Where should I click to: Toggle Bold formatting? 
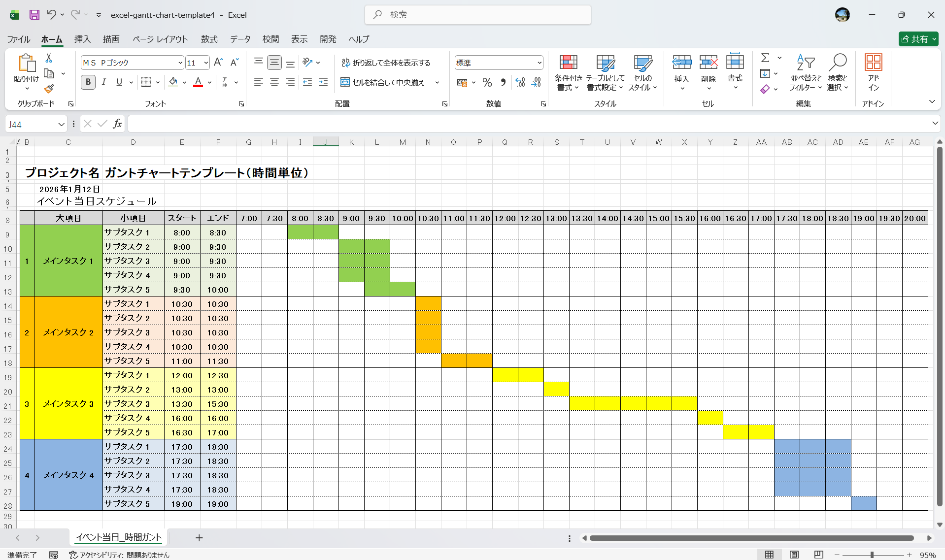[88, 82]
